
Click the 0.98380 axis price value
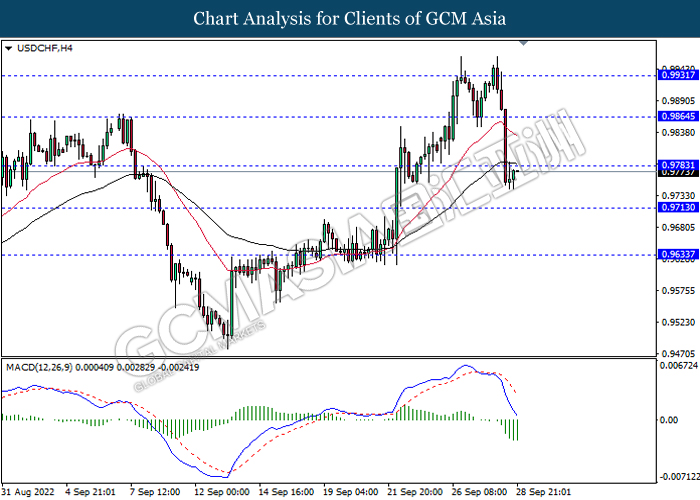click(x=678, y=133)
